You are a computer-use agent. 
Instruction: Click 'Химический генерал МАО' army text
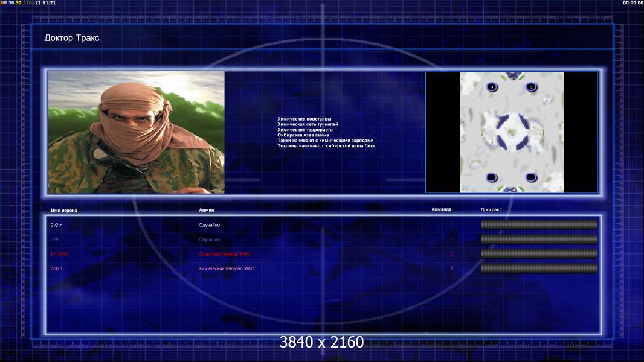coord(227,268)
